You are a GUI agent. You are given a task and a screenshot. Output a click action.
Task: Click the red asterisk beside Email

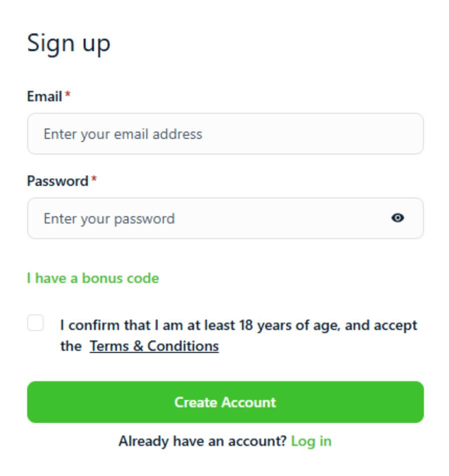68,94
